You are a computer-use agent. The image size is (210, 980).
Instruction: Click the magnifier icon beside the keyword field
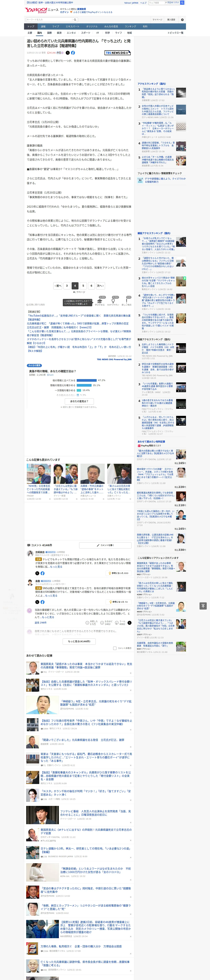pos(75,20)
